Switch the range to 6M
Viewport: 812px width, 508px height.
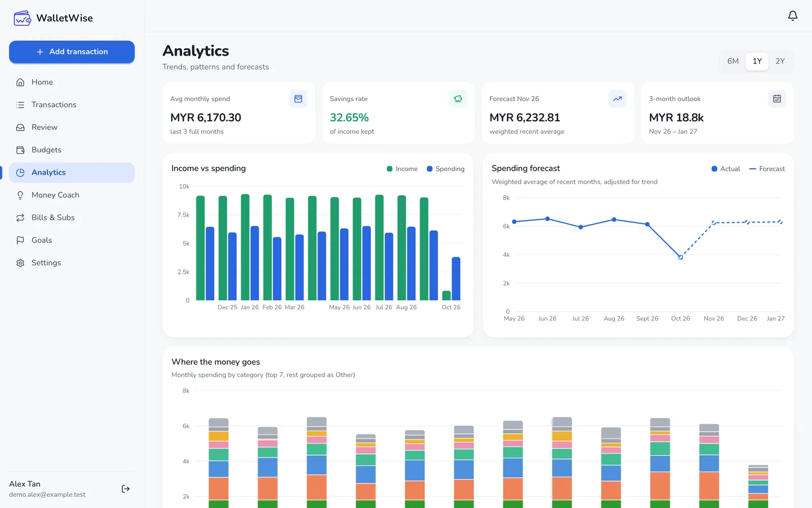733,61
